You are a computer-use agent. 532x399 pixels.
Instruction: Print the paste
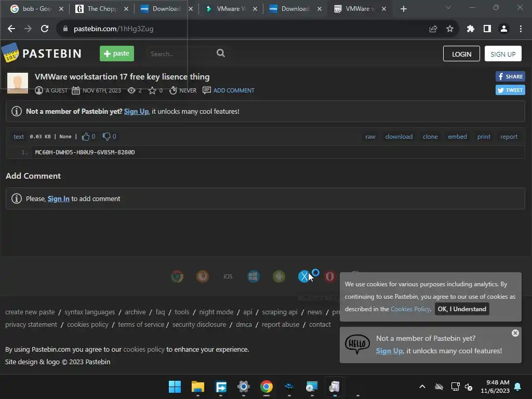484,137
